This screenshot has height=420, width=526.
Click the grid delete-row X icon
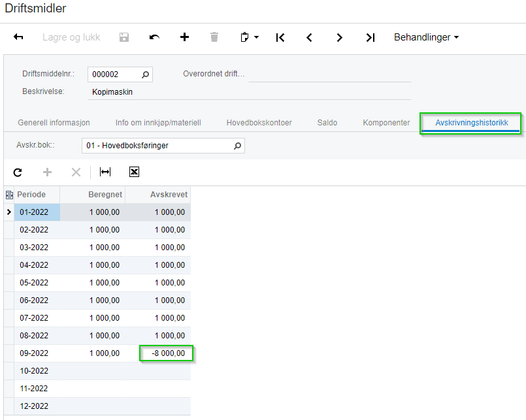click(x=76, y=172)
